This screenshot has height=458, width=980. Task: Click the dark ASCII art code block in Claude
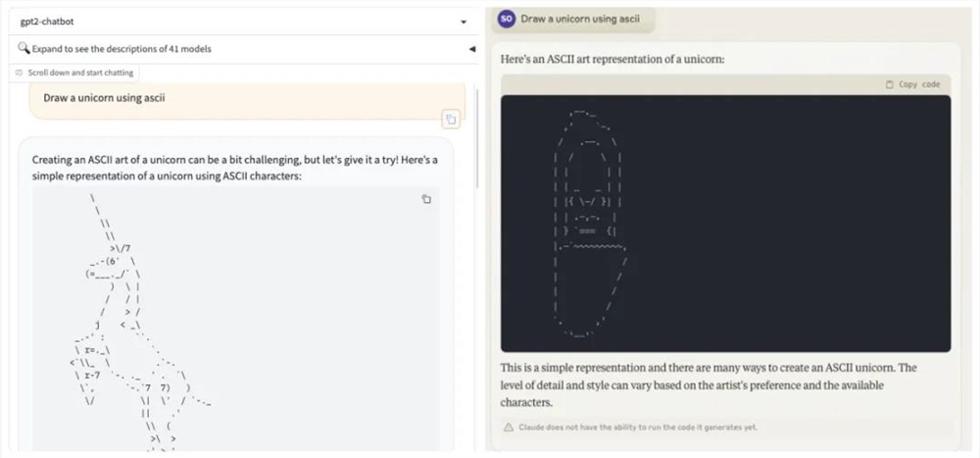[x=725, y=224]
